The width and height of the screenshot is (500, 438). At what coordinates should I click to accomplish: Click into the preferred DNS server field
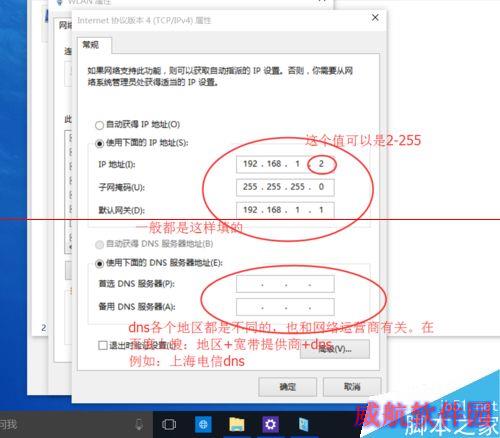click(285, 284)
